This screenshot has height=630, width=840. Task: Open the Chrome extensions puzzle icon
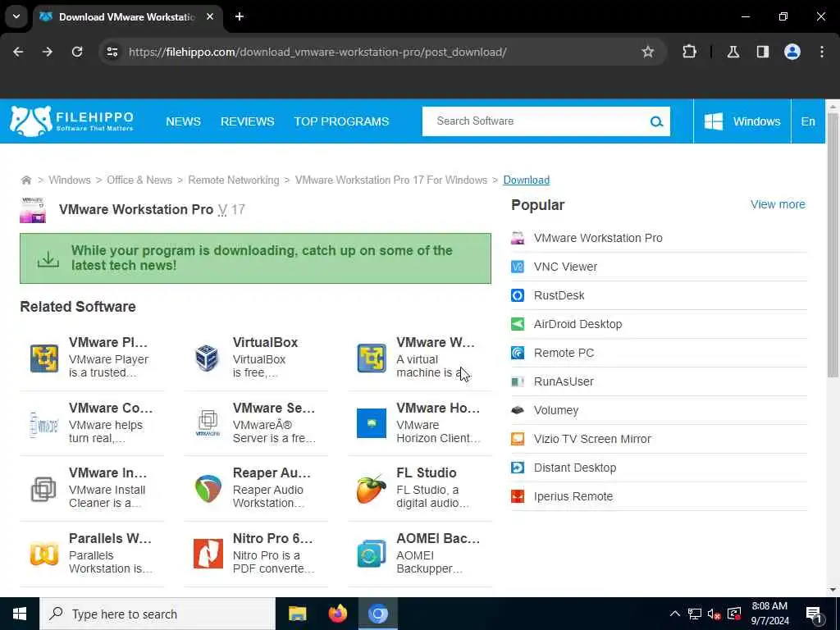(x=689, y=52)
